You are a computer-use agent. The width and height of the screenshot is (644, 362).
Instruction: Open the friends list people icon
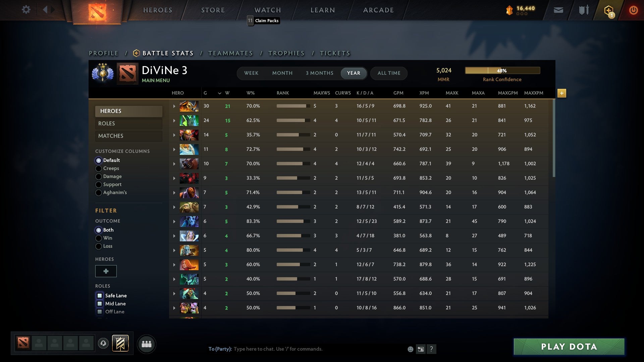click(x=146, y=344)
